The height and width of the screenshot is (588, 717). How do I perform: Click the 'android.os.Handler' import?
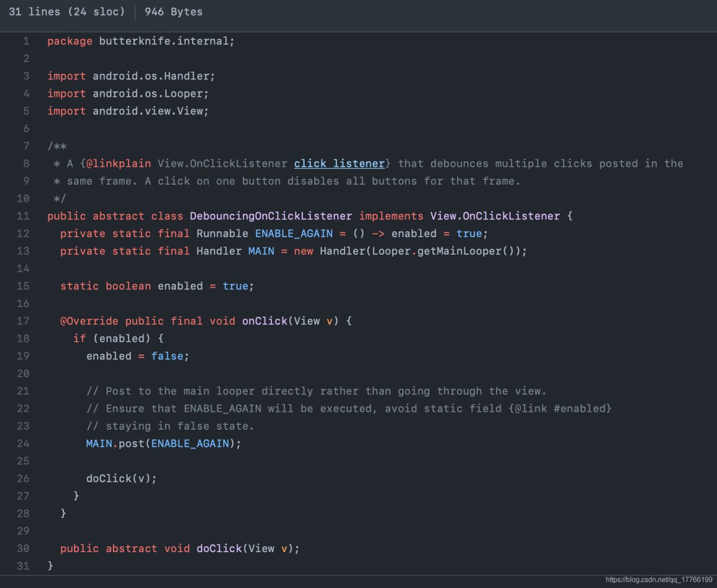click(x=153, y=76)
